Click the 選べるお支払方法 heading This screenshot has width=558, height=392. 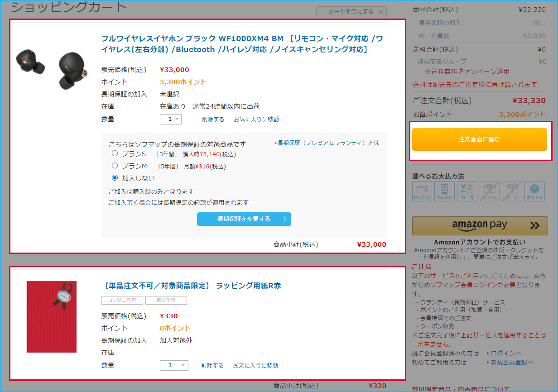tap(438, 176)
